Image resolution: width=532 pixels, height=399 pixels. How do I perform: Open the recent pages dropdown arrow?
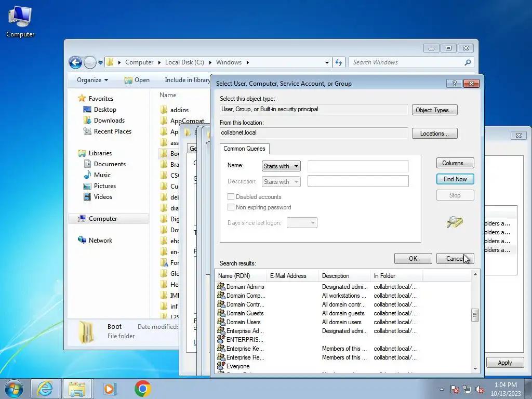[x=100, y=62]
